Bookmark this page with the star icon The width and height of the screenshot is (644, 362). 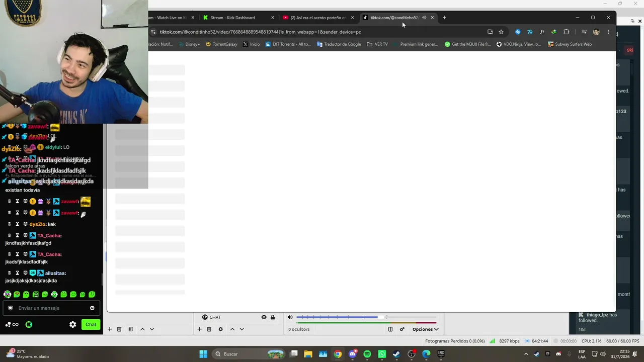501,32
